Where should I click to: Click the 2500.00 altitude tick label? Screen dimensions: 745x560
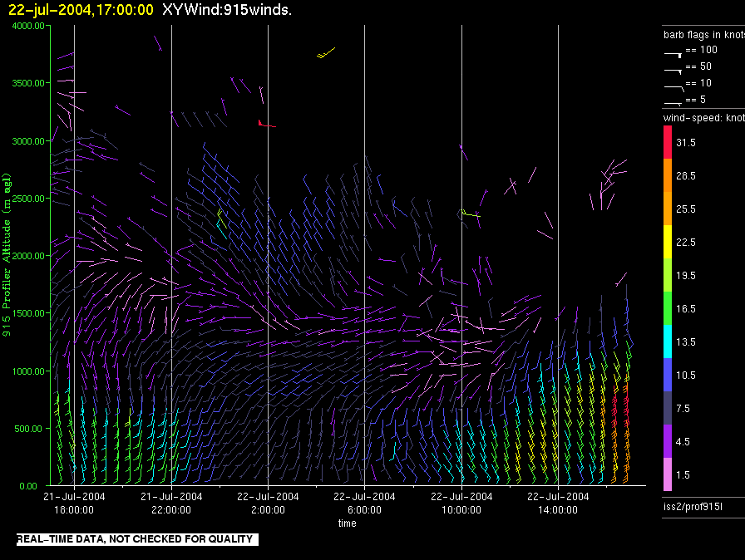28,199
